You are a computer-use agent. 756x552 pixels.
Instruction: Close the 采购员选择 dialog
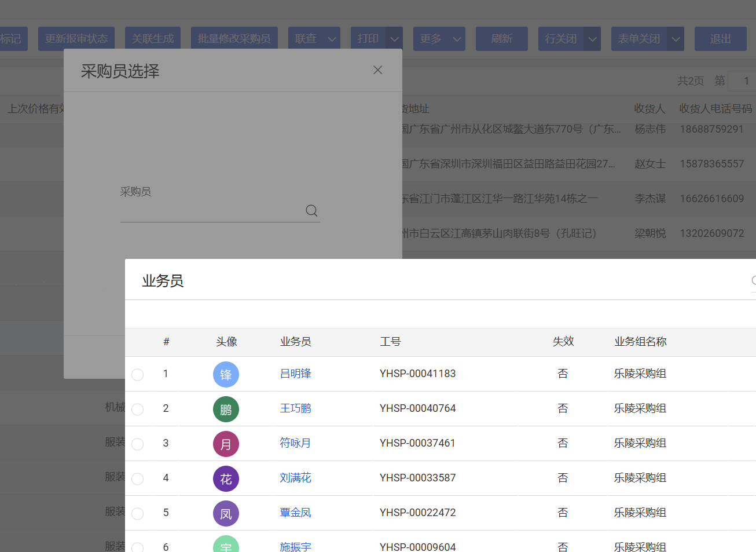[x=378, y=70]
